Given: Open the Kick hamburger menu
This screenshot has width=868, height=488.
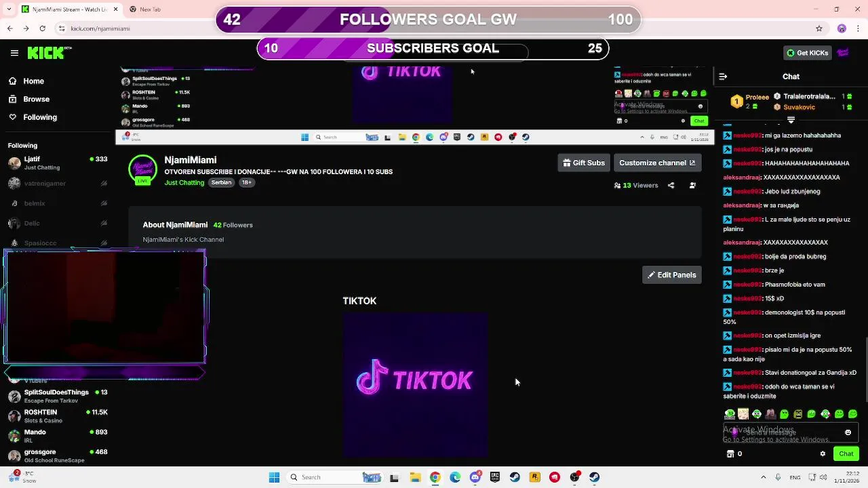Looking at the screenshot, I should click(x=14, y=53).
